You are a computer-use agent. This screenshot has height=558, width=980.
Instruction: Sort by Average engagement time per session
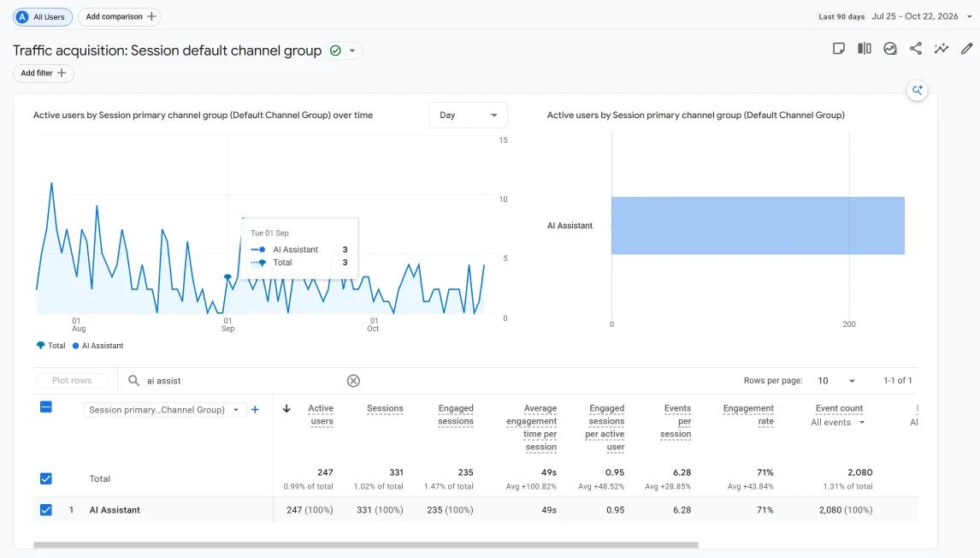[532, 427]
